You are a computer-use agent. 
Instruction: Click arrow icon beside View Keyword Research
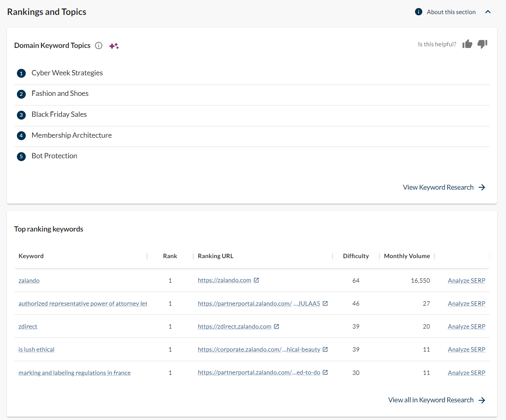point(482,187)
